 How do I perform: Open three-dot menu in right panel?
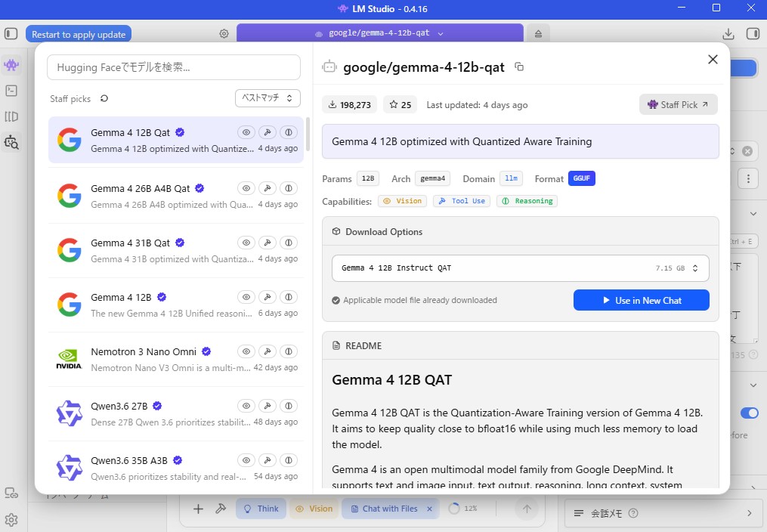pyautogui.click(x=748, y=179)
